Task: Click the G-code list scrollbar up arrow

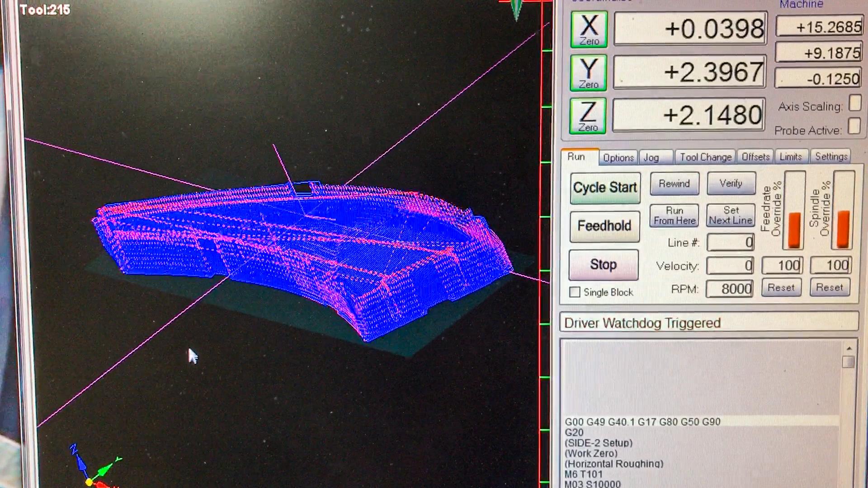Action: 849,348
